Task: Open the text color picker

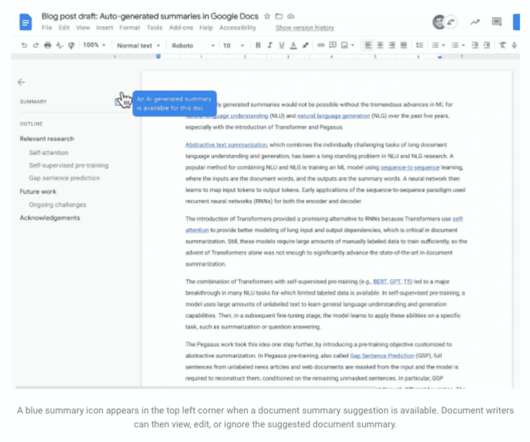Action: (x=293, y=45)
